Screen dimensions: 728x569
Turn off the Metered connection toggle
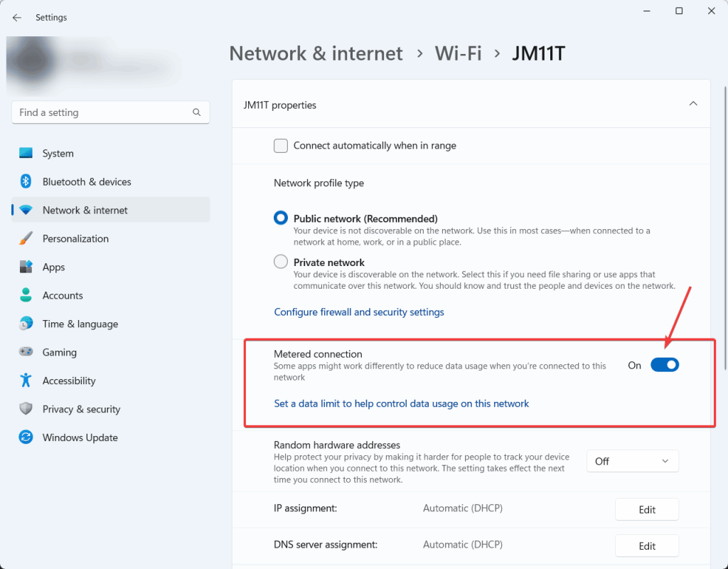[665, 364]
